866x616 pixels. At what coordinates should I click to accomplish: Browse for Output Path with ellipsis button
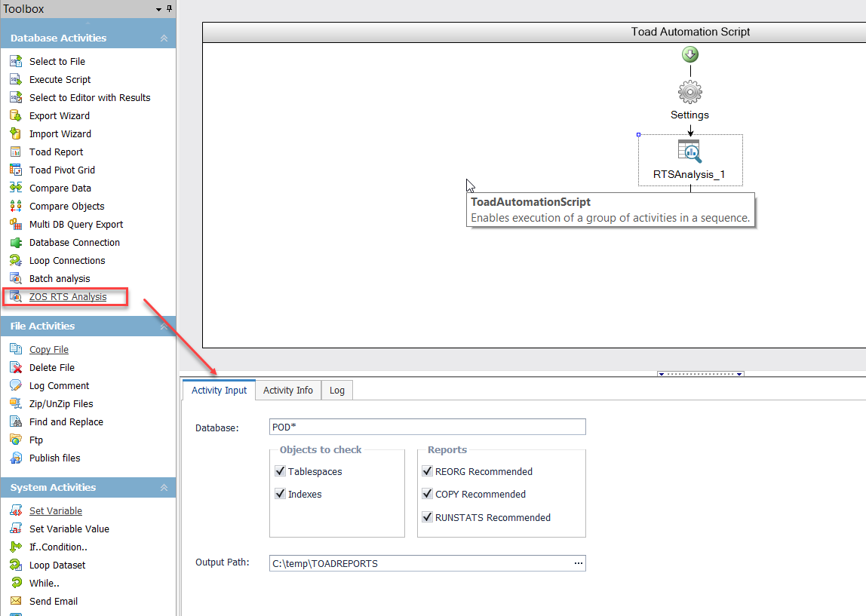(x=579, y=563)
